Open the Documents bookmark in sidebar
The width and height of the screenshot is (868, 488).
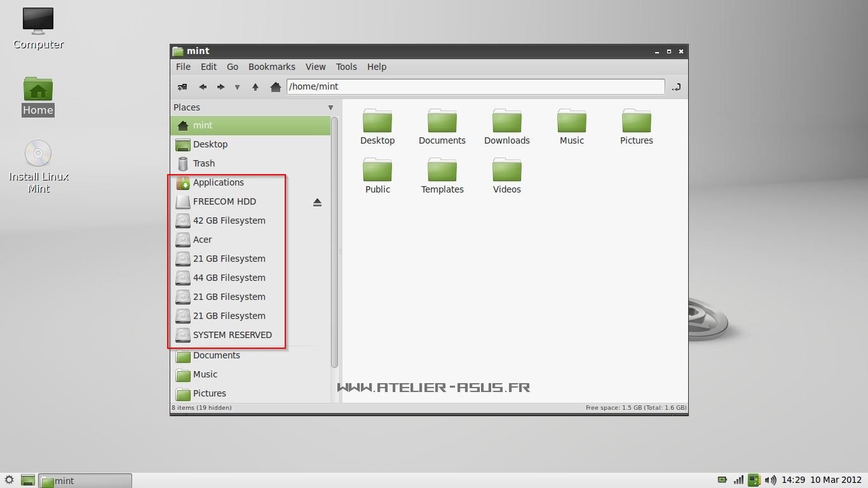[250, 355]
